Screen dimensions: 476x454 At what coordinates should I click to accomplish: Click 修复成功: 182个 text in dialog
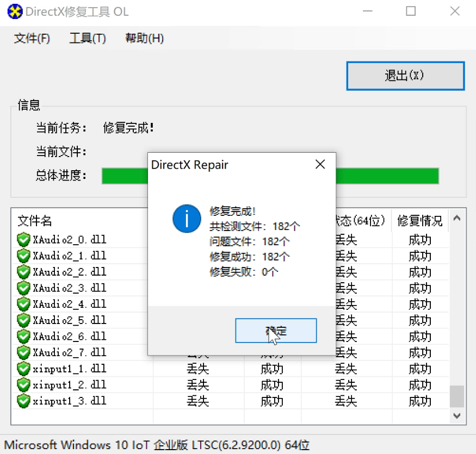coord(249,257)
